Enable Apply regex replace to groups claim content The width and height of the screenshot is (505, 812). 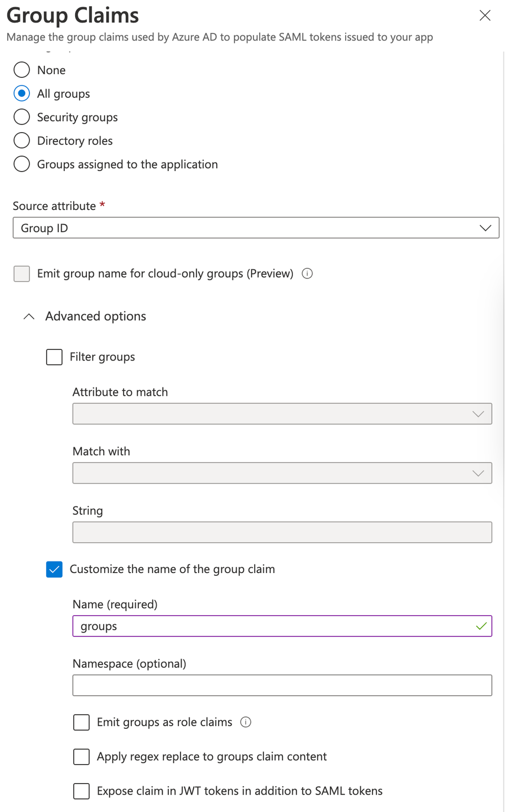(x=82, y=757)
